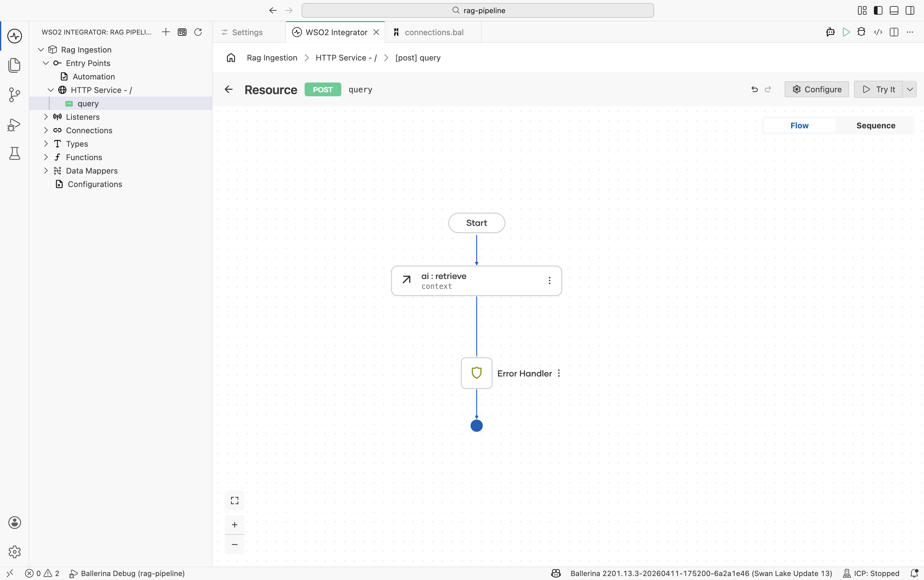Viewport: 924px width, 580px height.
Task: Click Configure button
Action: [817, 89]
